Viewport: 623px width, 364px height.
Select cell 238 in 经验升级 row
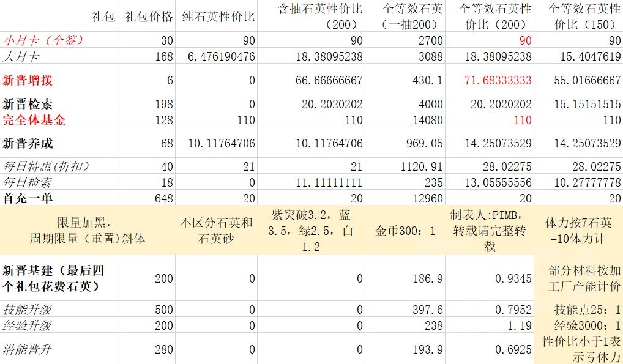pyautogui.click(x=405, y=325)
